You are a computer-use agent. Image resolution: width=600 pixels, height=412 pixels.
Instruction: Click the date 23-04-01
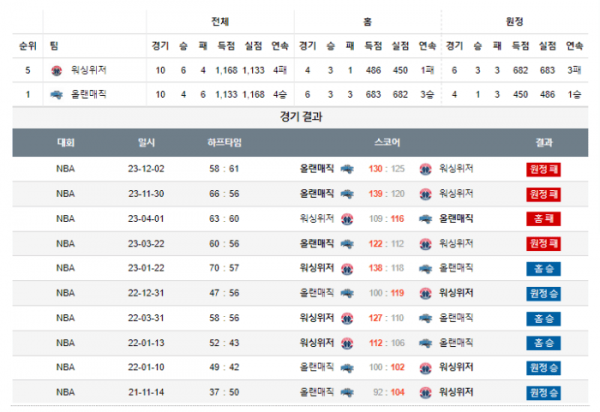coord(146,219)
